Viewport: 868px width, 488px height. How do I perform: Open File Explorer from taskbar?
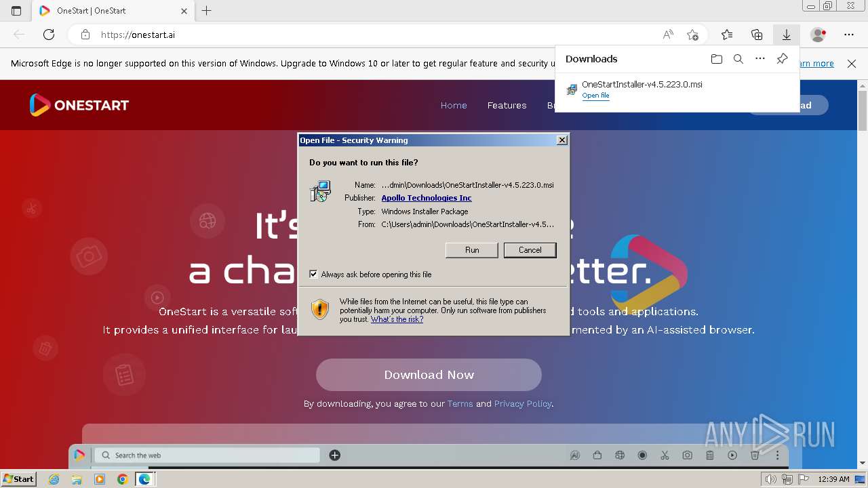click(x=77, y=479)
